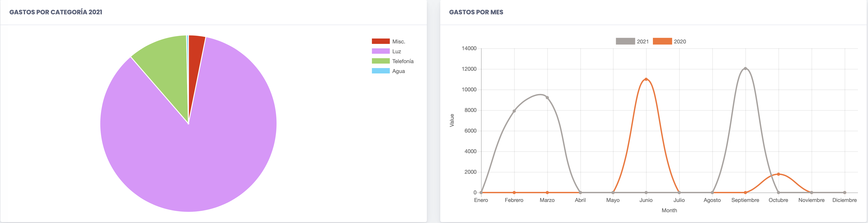Click the Gastos por Mes heading
Image resolution: width=868 pixels, height=223 pixels.
pyautogui.click(x=476, y=12)
